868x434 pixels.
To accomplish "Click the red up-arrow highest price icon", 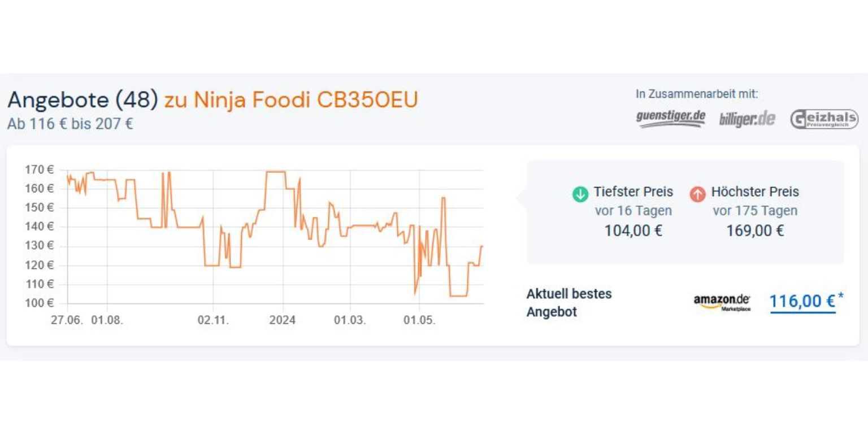I will pos(698,194).
